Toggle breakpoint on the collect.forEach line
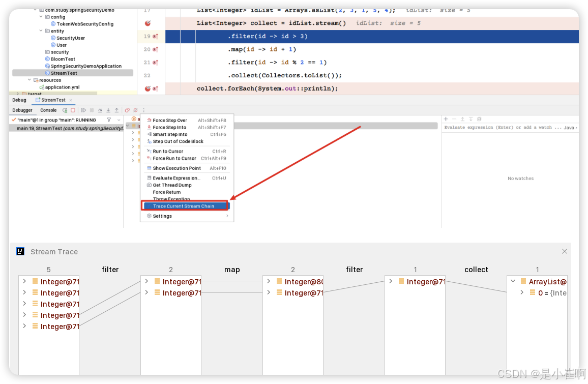Image resolution: width=588 pixels, height=384 pixels. coord(148,88)
